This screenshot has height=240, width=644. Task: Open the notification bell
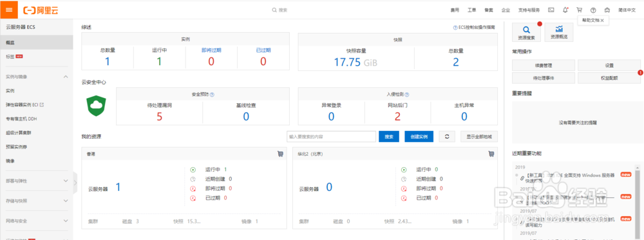pyautogui.click(x=565, y=10)
